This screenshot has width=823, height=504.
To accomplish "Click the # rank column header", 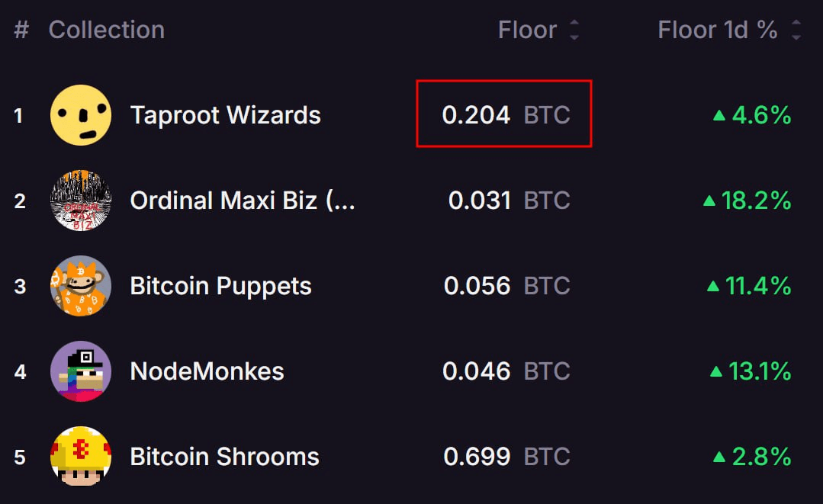I will point(21,30).
